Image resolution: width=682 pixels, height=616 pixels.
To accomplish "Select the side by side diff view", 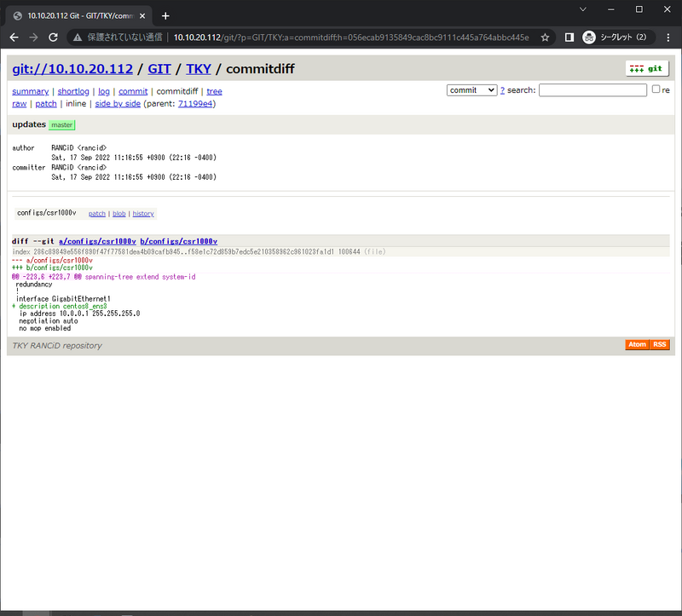I will click(118, 104).
